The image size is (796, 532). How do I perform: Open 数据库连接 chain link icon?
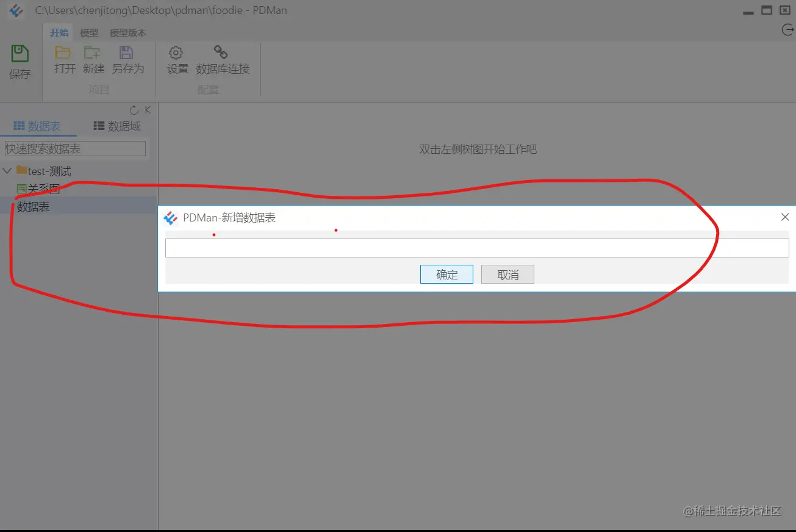tap(221, 52)
